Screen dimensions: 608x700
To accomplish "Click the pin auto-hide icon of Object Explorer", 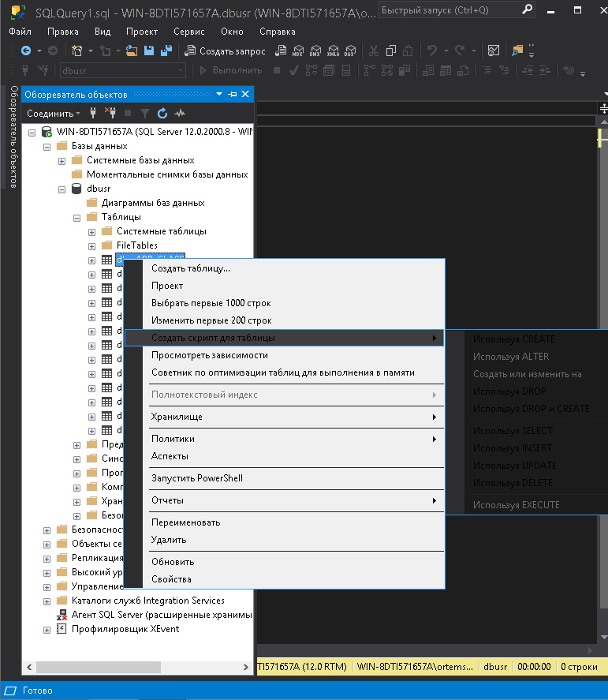I will (x=233, y=94).
